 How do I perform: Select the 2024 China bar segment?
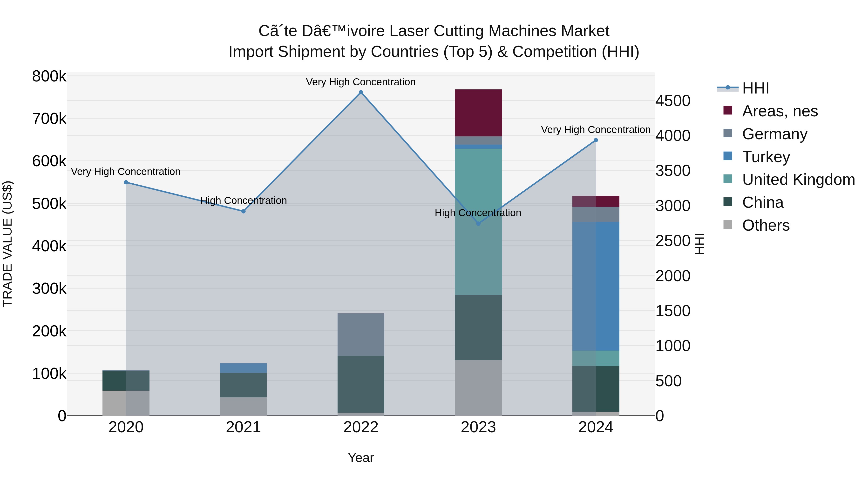point(596,389)
